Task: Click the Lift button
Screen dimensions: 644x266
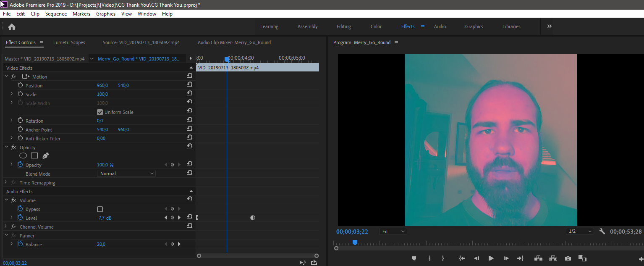Action: (x=538, y=258)
